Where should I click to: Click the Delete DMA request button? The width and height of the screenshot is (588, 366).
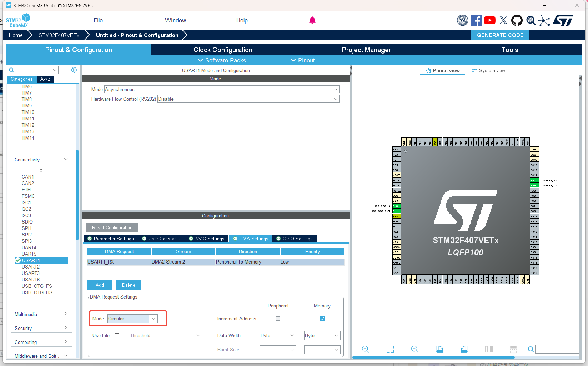click(x=129, y=285)
